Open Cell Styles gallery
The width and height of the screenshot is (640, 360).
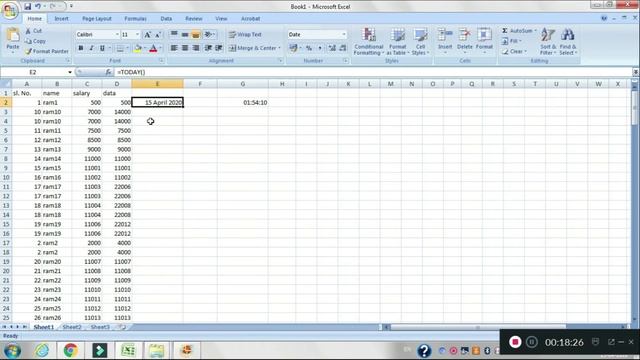point(420,41)
